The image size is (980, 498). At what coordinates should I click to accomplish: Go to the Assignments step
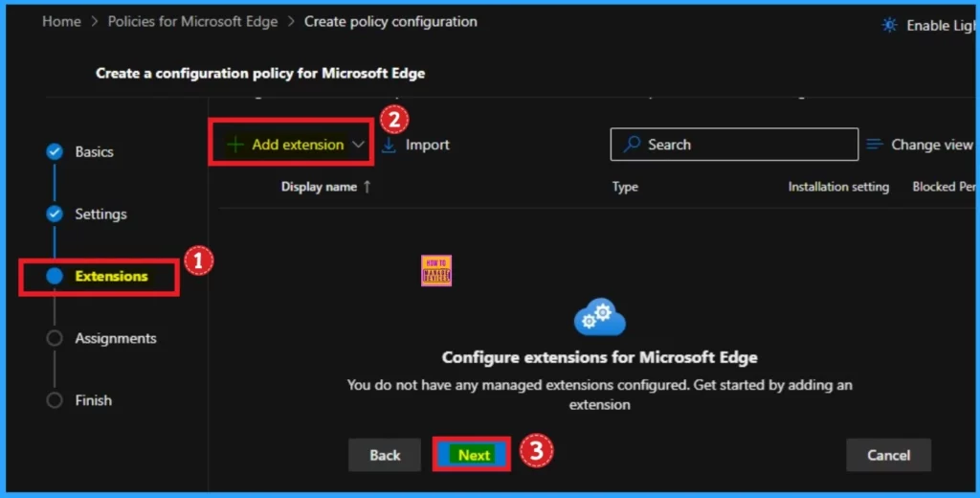116,338
